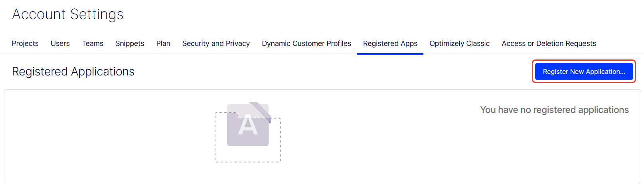
Task: Open the Projects tab
Action: pos(25,44)
